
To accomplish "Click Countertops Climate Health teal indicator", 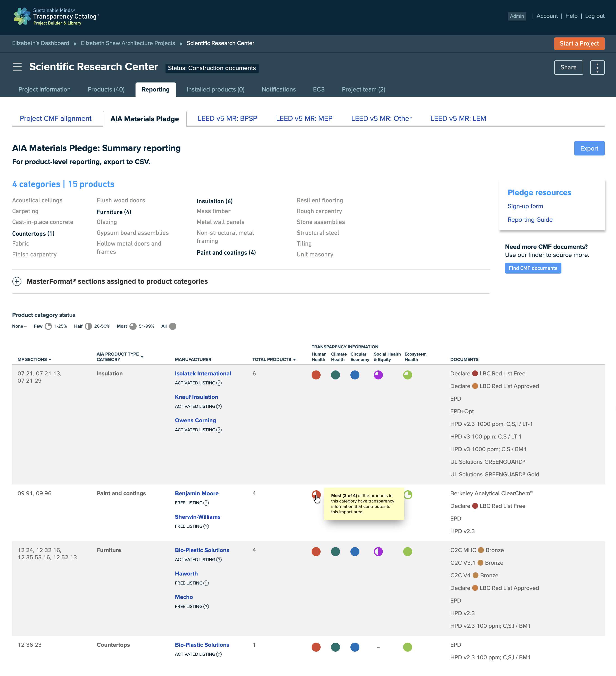I will point(336,647).
